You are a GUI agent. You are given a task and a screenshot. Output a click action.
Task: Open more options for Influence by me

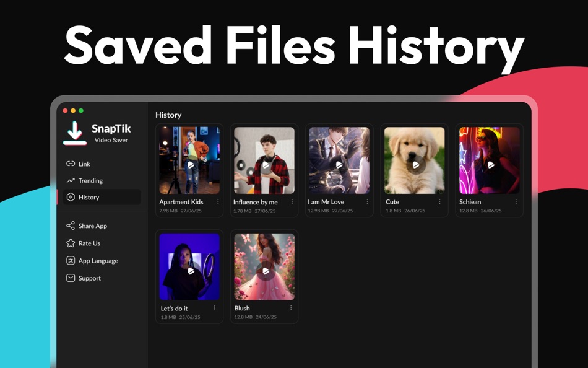pyautogui.click(x=292, y=202)
